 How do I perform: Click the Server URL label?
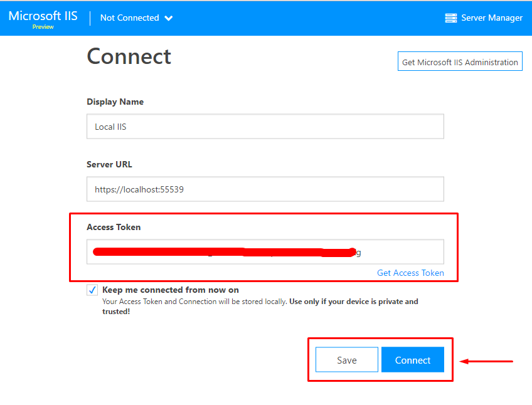[x=109, y=164]
